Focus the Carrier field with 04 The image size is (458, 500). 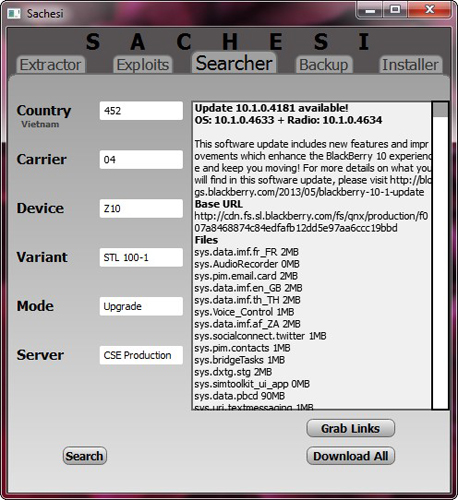pyautogui.click(x=141, y=159)
